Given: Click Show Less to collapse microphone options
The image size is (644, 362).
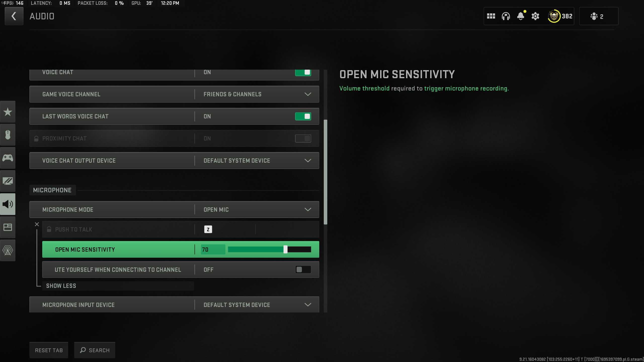Looking at the screenshot, I should (x=61, y=286).
